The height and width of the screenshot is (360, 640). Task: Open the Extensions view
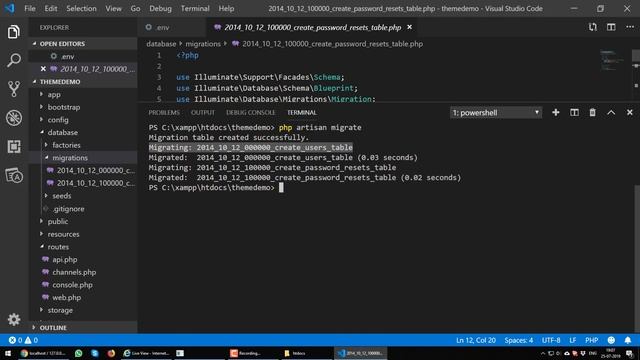click(13, 147)
